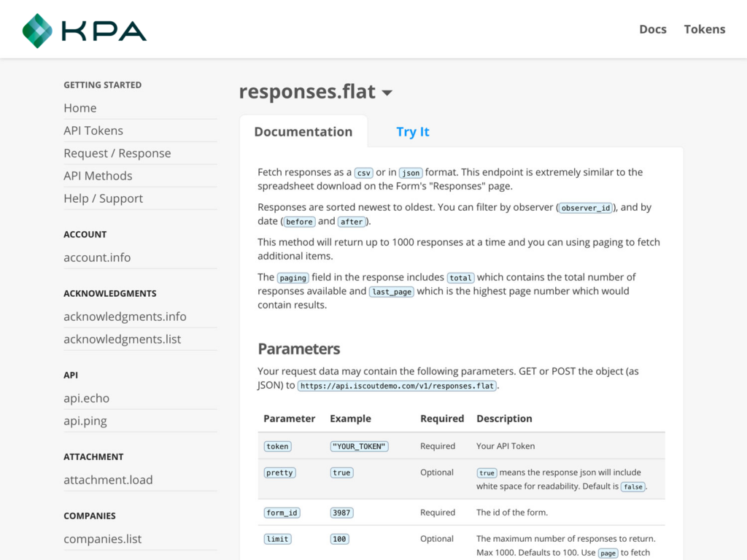The width and height of the screenshot is (747, 560).
Task: Open Help / Support
Action: (x=103, y=198)
